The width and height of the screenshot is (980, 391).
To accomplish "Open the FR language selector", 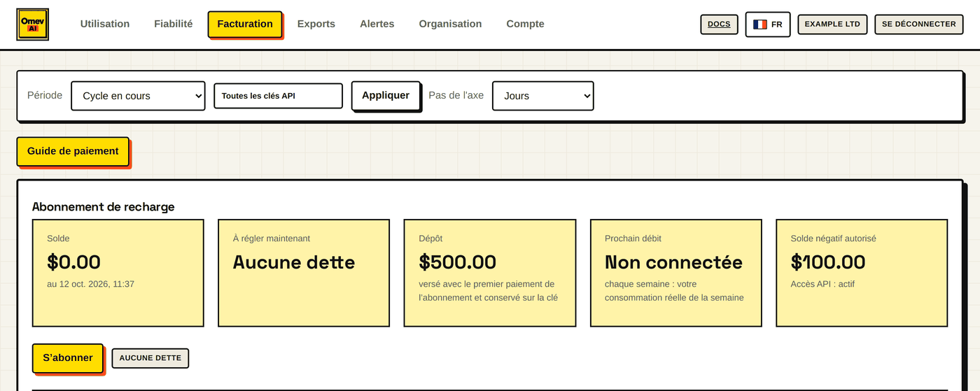I will [x=768, y=24].
